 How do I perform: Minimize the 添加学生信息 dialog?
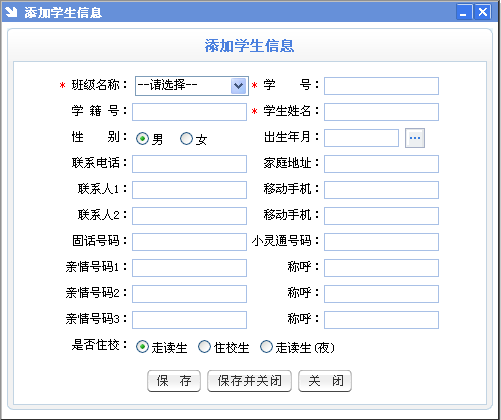pos(464,12)
